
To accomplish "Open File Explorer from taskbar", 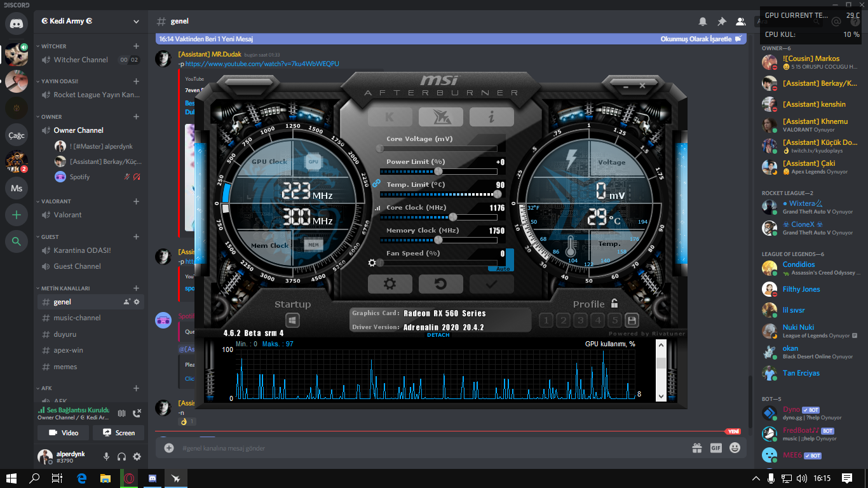I will point(105,478).
